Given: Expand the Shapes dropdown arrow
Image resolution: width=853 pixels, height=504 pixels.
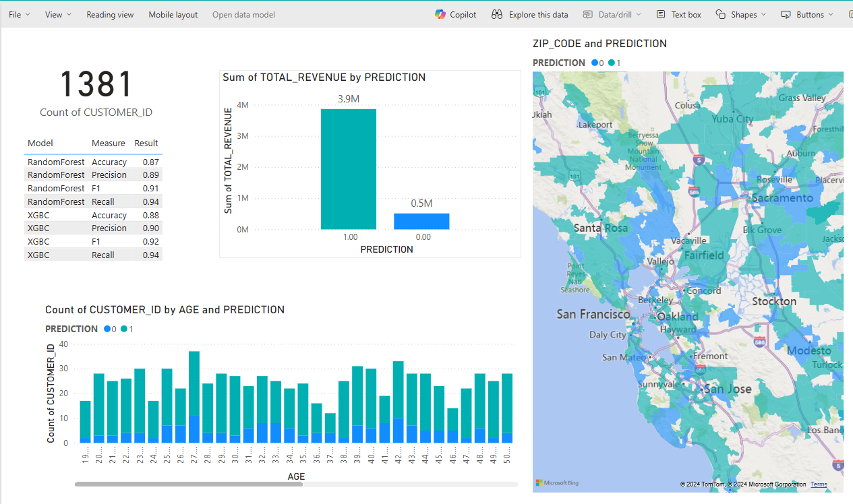Looking at the screenshot, I should click(763, 14).
